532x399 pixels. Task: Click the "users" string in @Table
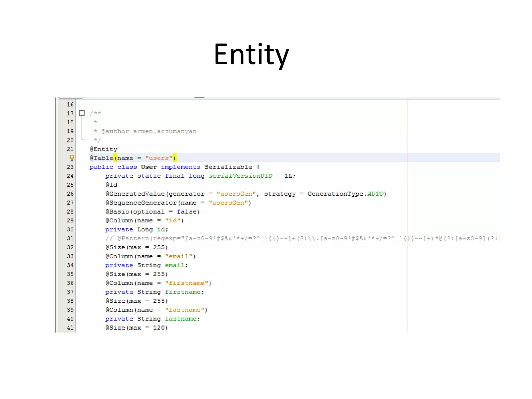pyautogui.click(x=159, y=158)
